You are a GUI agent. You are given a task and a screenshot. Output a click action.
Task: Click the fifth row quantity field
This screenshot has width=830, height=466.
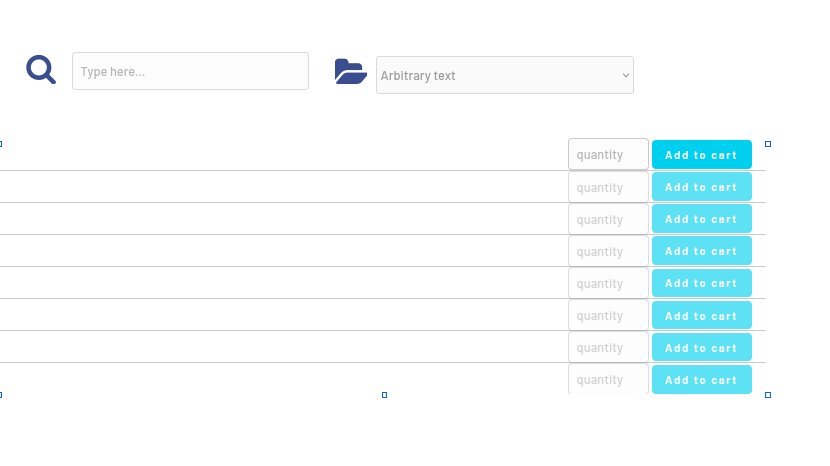tap(608, 283)
